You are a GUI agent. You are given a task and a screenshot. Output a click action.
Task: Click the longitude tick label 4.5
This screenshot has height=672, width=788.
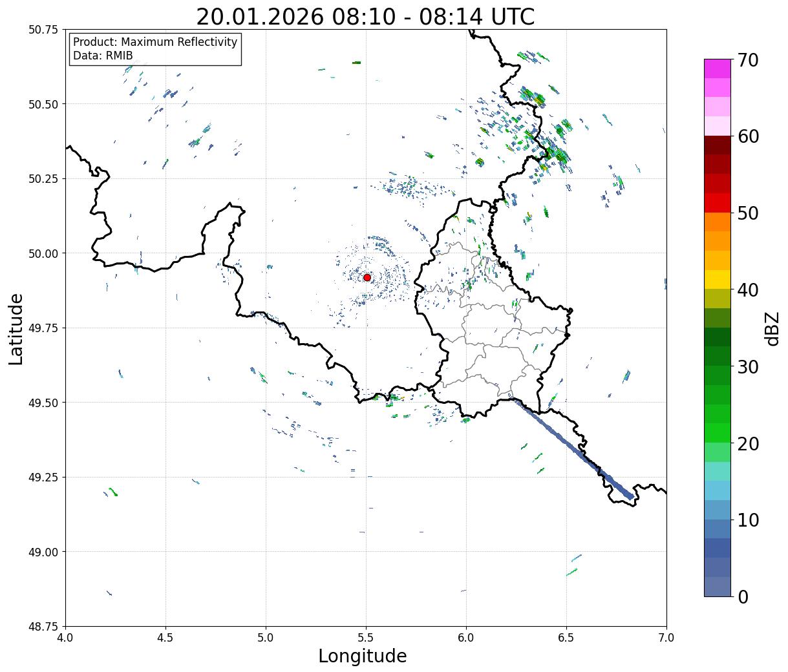tap(165, 638)
